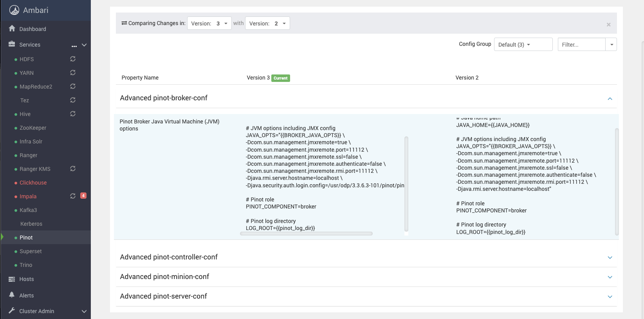Screen dimensions: 644x319
Task: Click the Ambari logo icon
Action: (14, 10)
